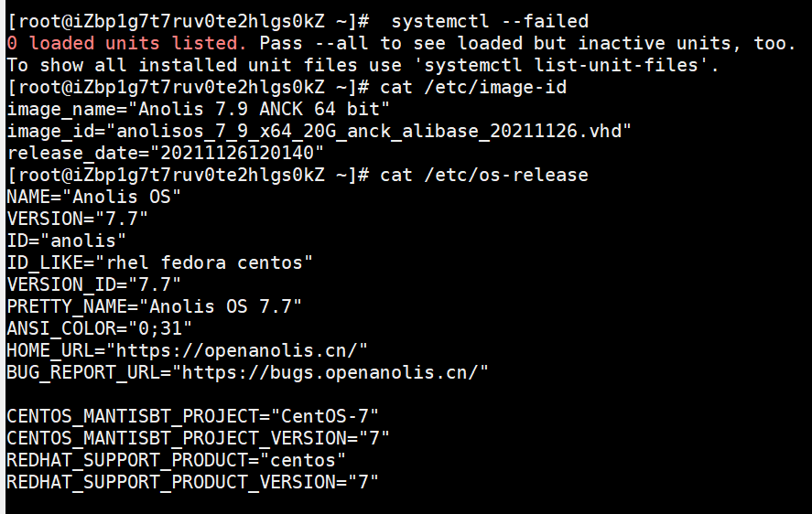
Task: Click the PRETTY_NAME 'Anolis OS 7.7' line
Action: click(154, 306)
